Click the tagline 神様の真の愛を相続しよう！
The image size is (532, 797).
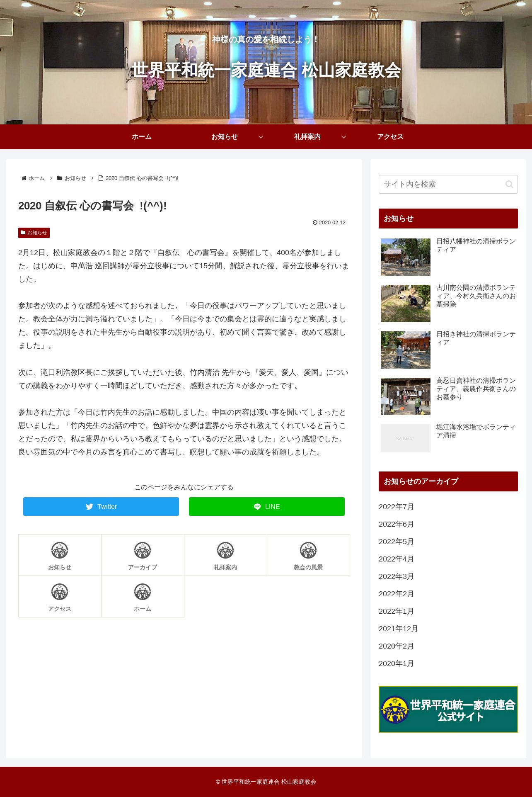(266, 39)
